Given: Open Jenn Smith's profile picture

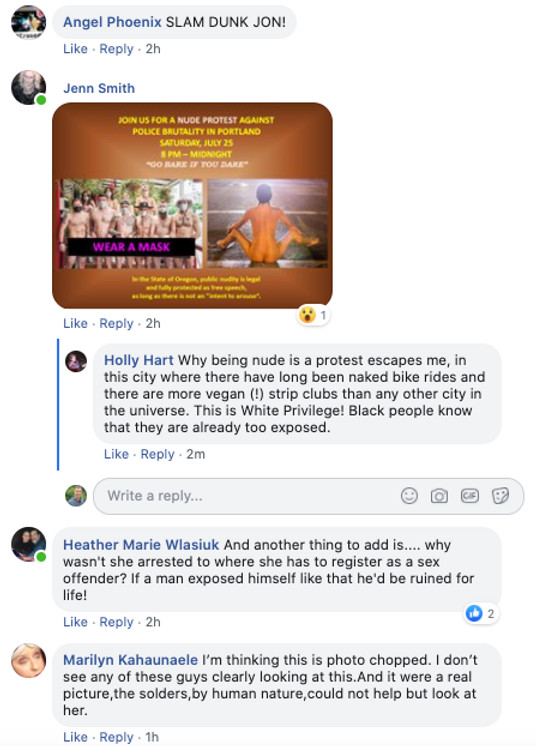Looking at the screenshot, I should coord(29,88).
